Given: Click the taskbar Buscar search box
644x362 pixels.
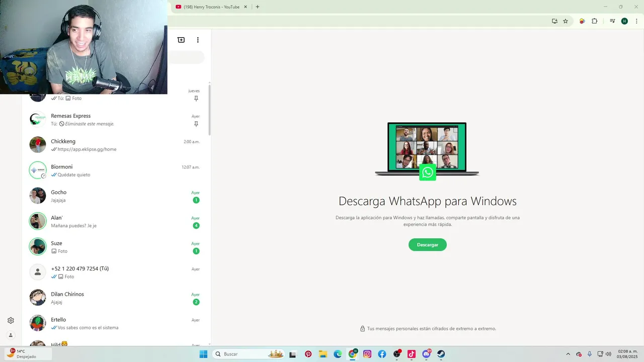Looking at the screenshot, I should [x=249, y=354].
